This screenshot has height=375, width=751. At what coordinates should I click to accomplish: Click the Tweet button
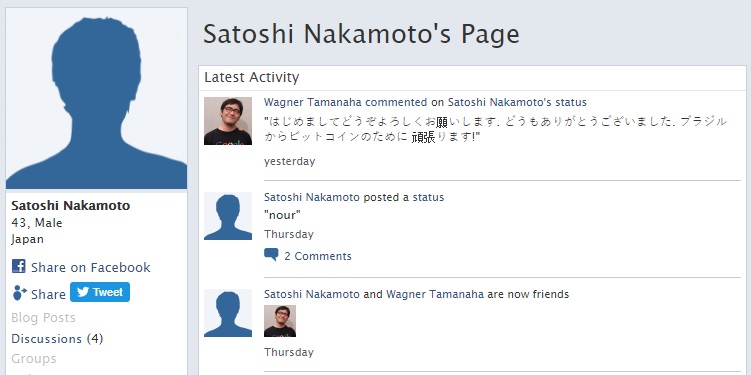100,292
